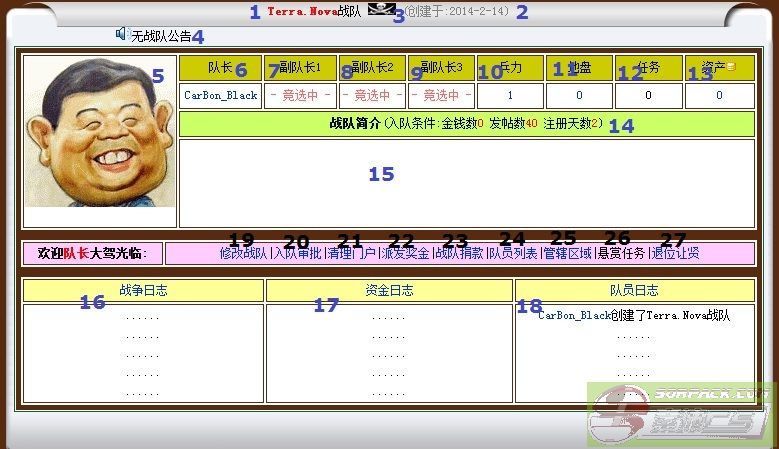
Task: Click 竞选中 under 副队长3
Action: [x=441, y=96]
